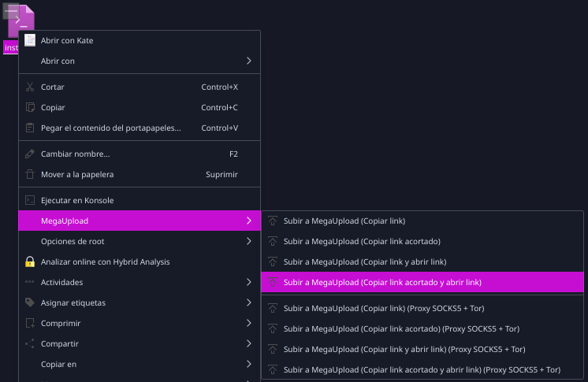Click the yellow padlock Hybrid Analysis icon

point(30,261)
